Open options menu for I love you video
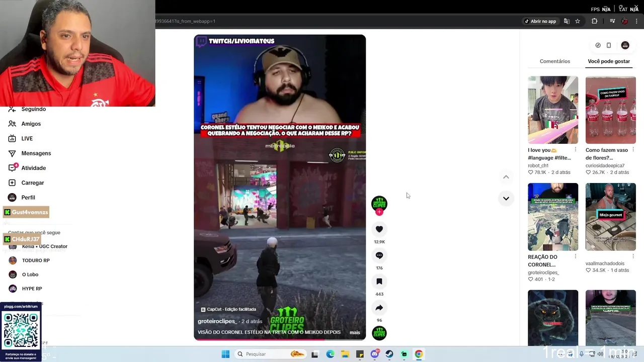Viewport: 644px width, 362px height. click(x=576, y=150)
